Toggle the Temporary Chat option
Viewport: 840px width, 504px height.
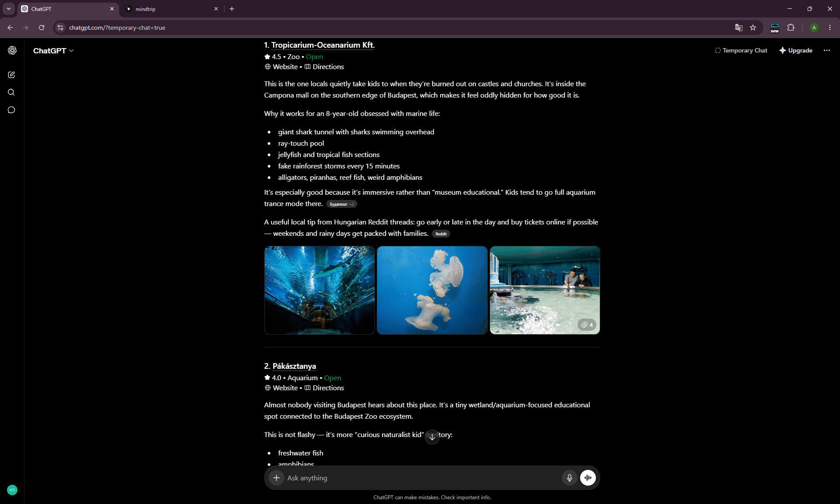tap(741, 50)
